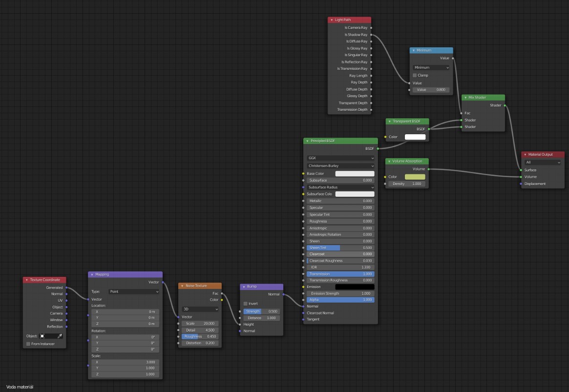Click the Bump Normal output socket
Image resolution: width=569 pixels, height=392 pixels.
point(283,294)
